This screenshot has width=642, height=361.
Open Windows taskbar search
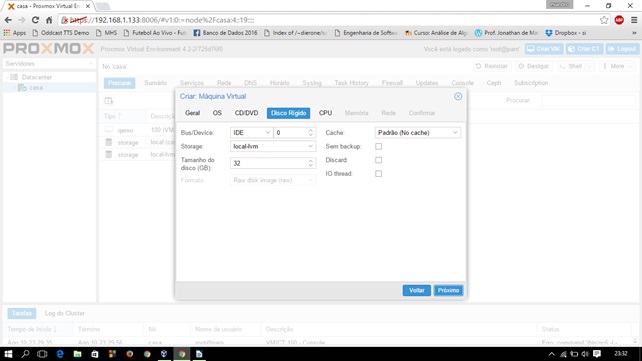25,354
